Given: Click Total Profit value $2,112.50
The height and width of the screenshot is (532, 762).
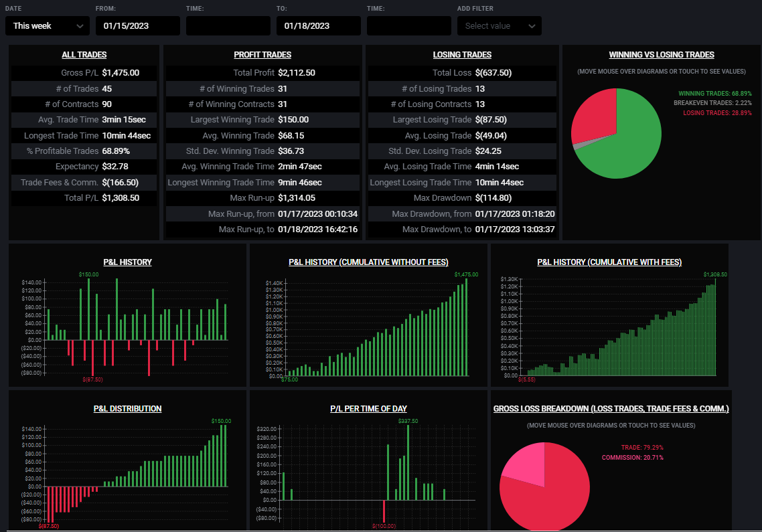Looking at the screenshot, I should point(297,73).
